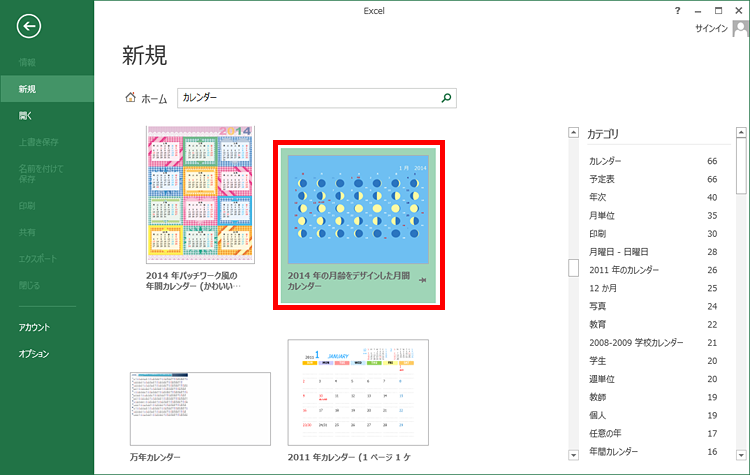The image size is (750, 475).
Task: Open 2014 patchwork annual calendar thumbnail
Action: pyautogui.click(x=200, y=195)
